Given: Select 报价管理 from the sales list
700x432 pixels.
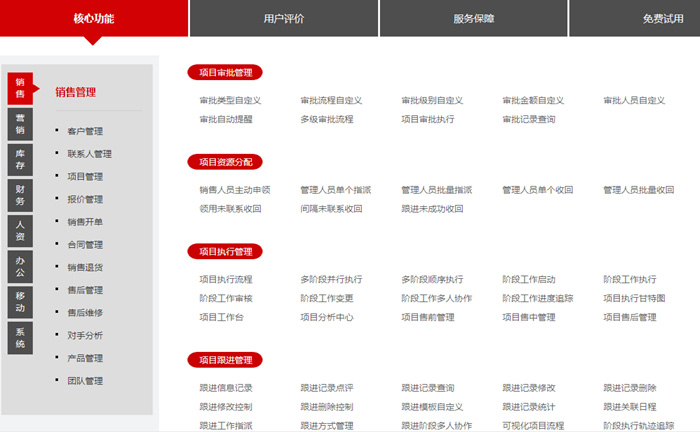Looking at the screenshot, I should coord(85,199).
